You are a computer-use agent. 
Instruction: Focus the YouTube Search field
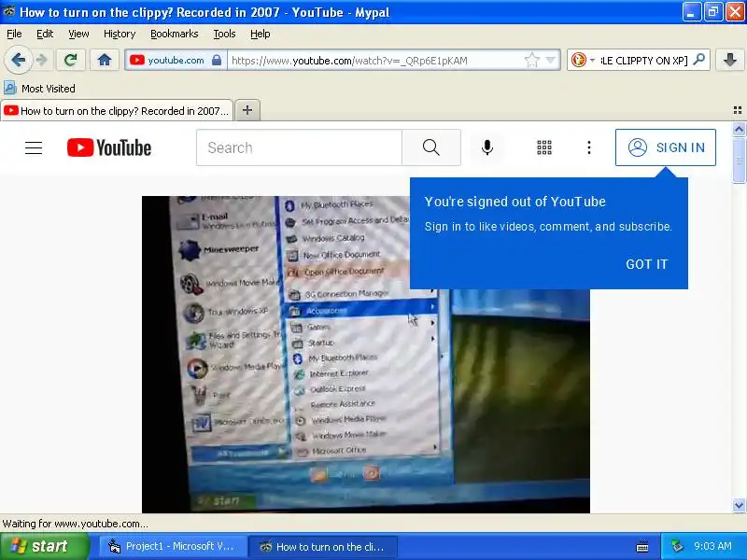(x=299, y=147)
